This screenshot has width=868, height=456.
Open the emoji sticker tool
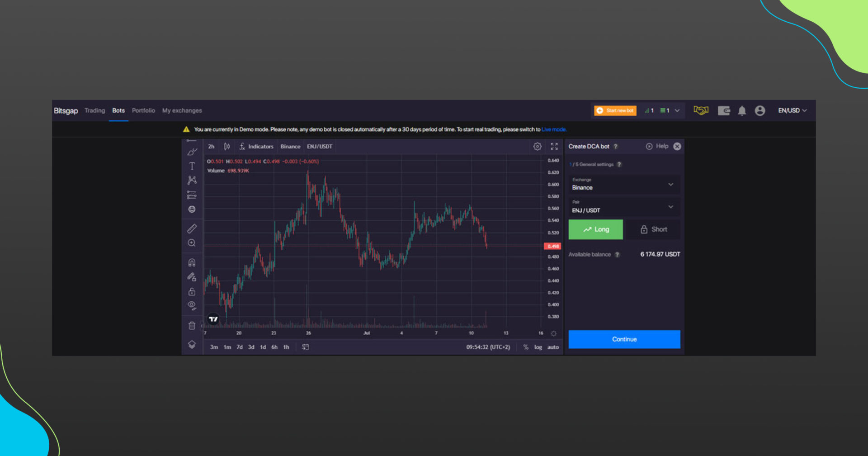click(192, 209)
